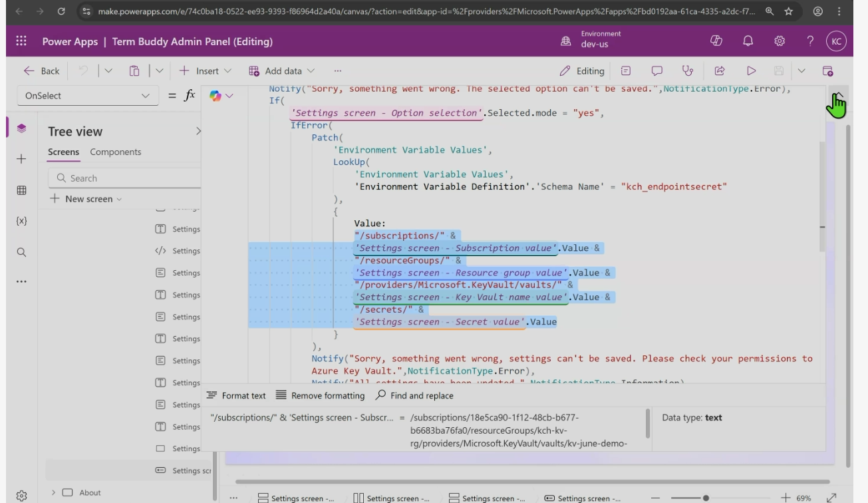Image resolution: width=868 pixels, height=503 pixels.
Task: Select the About screen tree item
Action: pos(90,492)
